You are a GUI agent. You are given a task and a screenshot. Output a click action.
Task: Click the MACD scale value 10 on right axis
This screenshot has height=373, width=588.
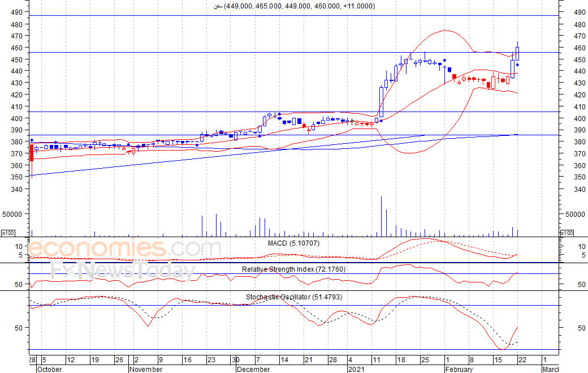(x=582, y=247)
